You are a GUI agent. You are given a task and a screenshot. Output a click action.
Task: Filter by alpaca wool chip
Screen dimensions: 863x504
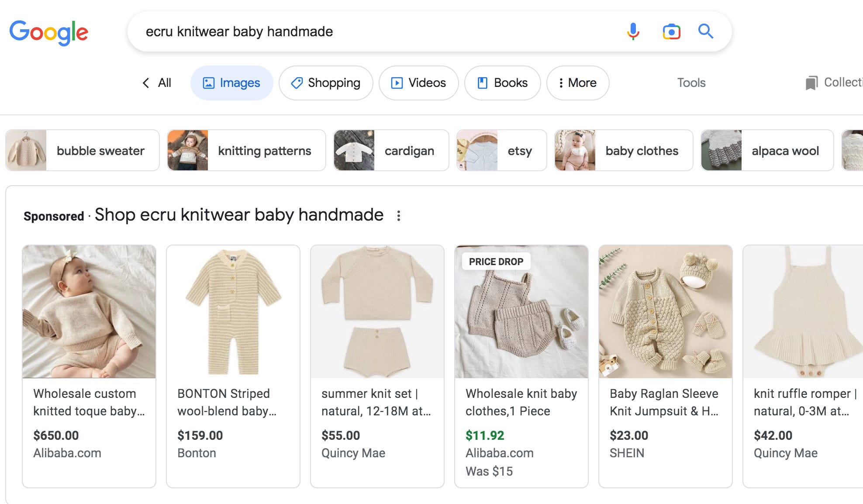tap(767, 150)
